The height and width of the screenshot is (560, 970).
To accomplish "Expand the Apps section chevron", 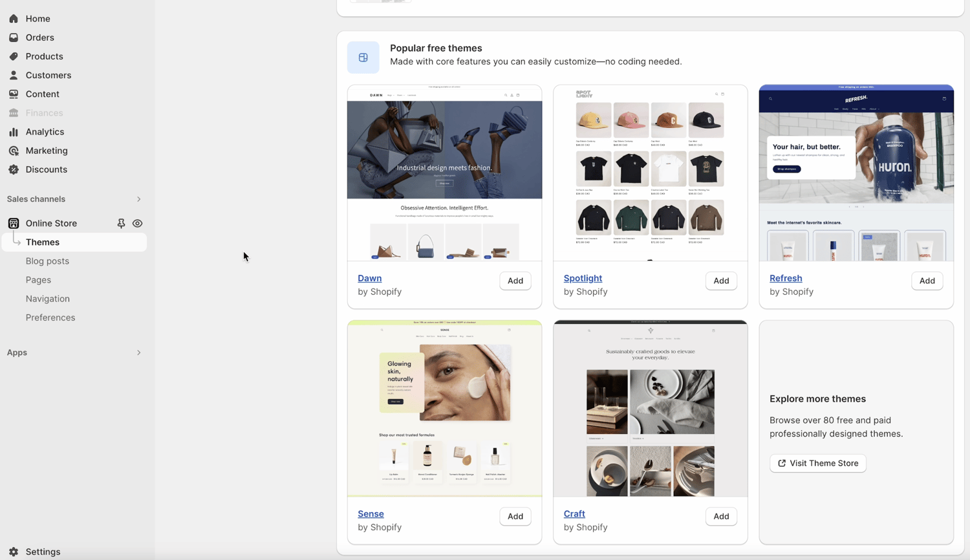I will pyautogui.click(x=138, y=352).
